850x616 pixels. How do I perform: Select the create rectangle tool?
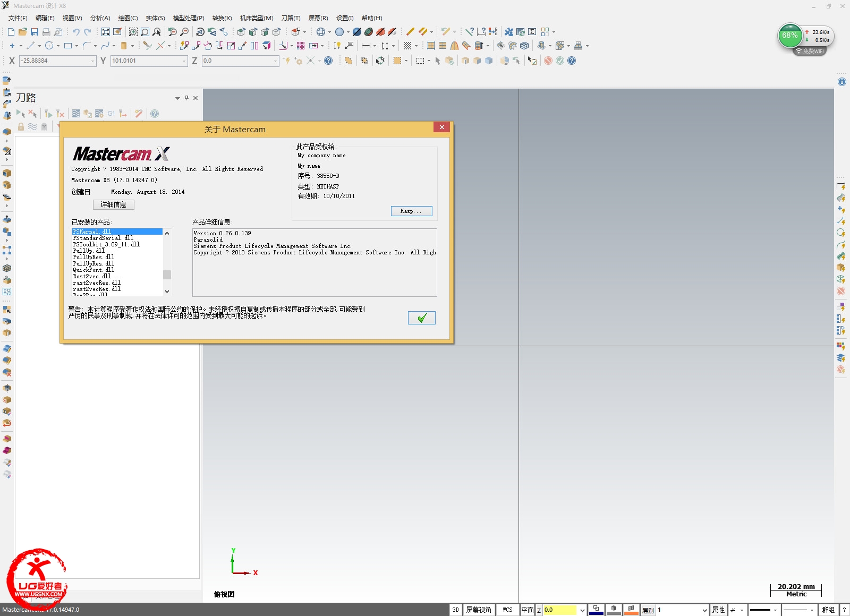coord(68,46)
